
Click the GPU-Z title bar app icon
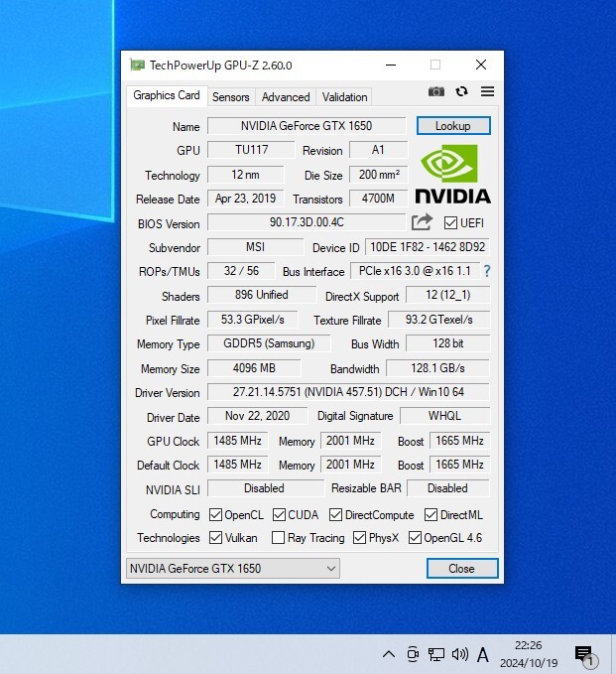pos(137,65)
